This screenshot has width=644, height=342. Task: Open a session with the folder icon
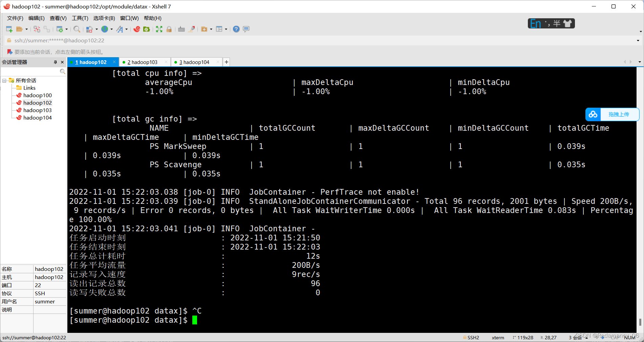pyautogui.click(x=19, y=29)
